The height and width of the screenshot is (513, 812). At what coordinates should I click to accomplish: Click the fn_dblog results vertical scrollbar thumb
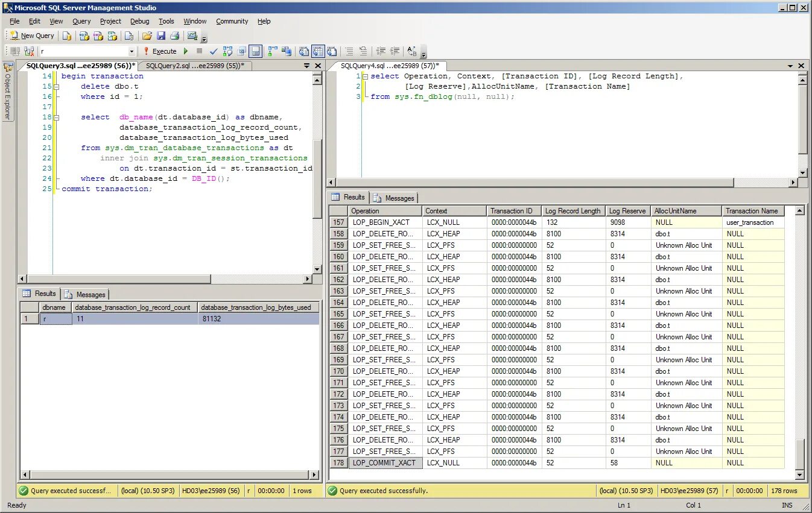800,454
